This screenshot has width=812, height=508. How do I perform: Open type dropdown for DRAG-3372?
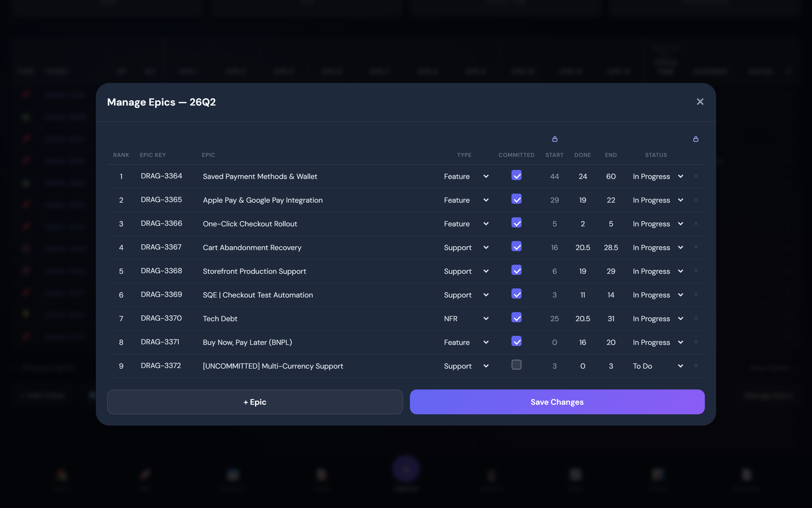tap(466, 366)
